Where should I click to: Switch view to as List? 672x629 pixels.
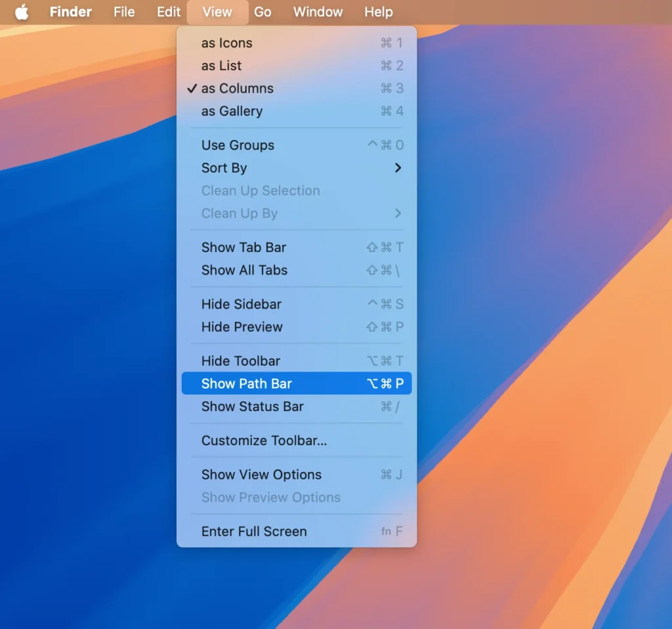click(297, 66)
